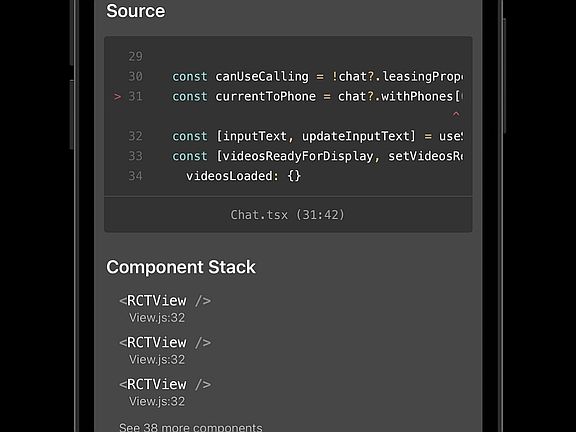Click the videosLoaded: {} code line
This screenshot has height=432, width=576.
coord(244,176)
